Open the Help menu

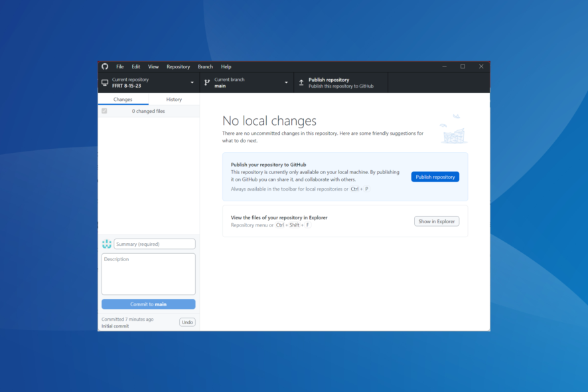[x=226, y=66]
